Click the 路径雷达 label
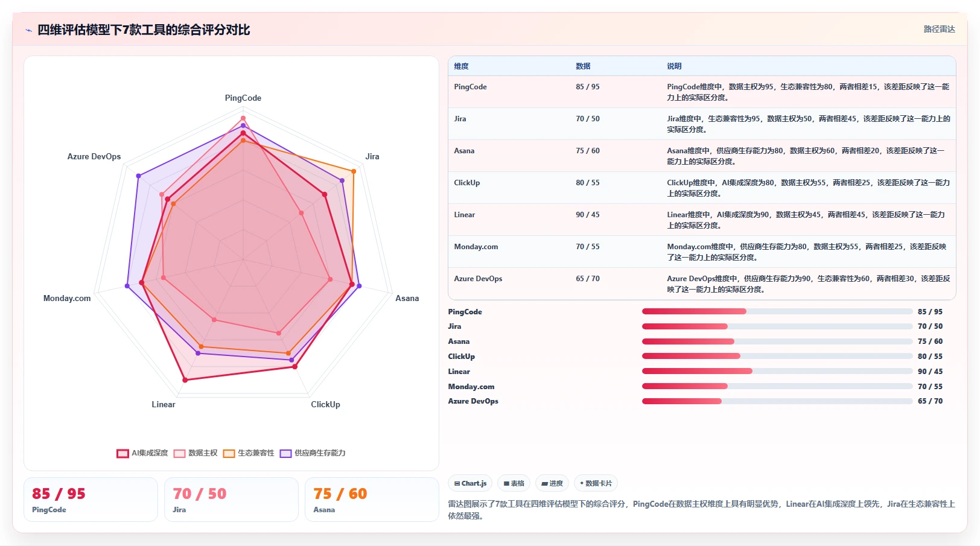The width and height of the screenshot is (980, 546). point(939,29)
